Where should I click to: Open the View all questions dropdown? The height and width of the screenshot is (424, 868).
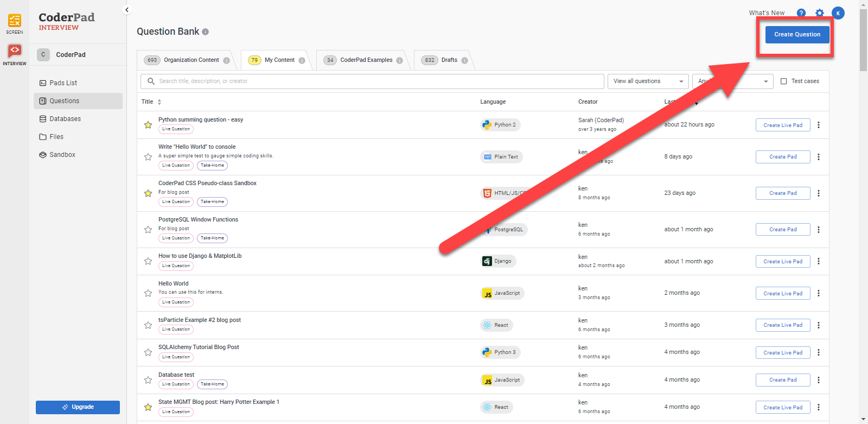648,81
